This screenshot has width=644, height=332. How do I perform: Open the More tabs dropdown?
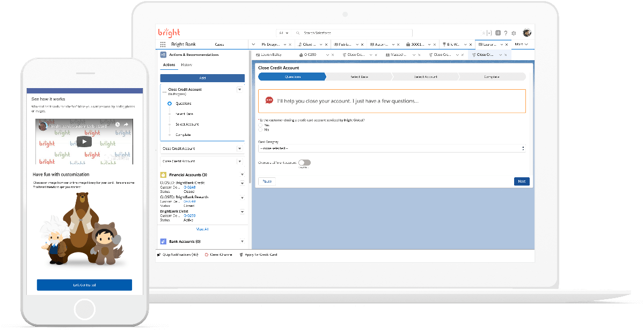(x=521, y=45)
